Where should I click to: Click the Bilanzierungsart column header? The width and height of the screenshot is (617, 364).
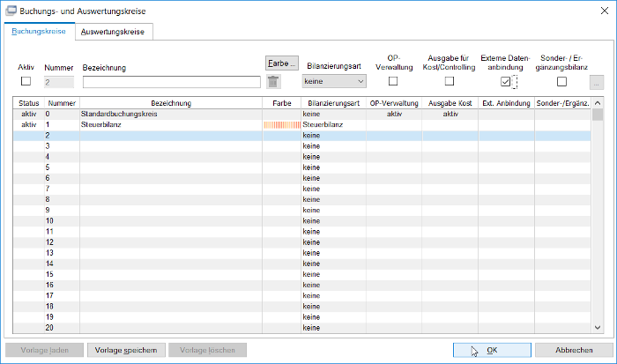click(x=334, y=103)
